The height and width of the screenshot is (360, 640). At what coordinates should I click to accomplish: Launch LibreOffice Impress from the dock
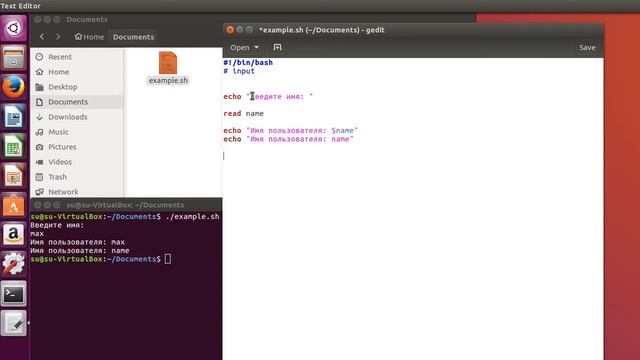tap(13, 176)
